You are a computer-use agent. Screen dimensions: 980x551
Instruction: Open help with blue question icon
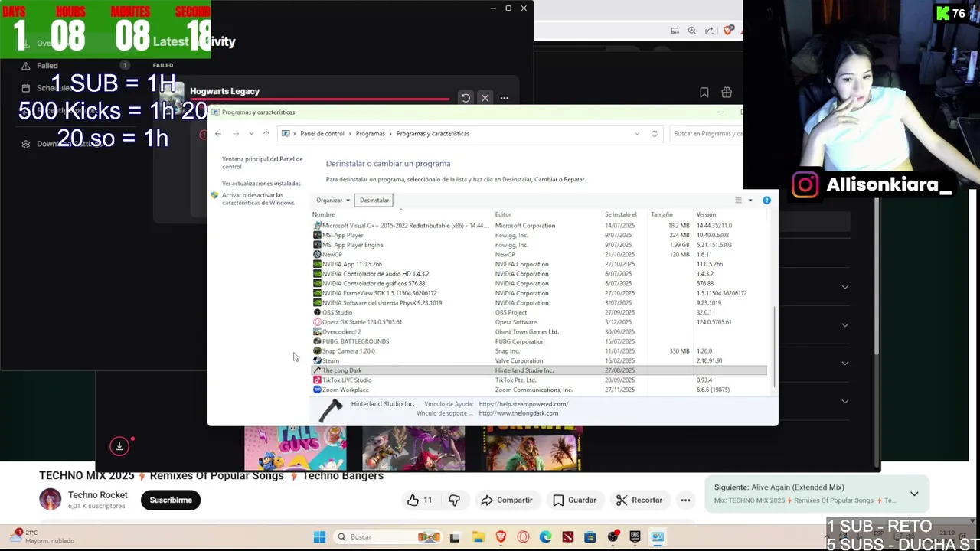pos(766,201)
